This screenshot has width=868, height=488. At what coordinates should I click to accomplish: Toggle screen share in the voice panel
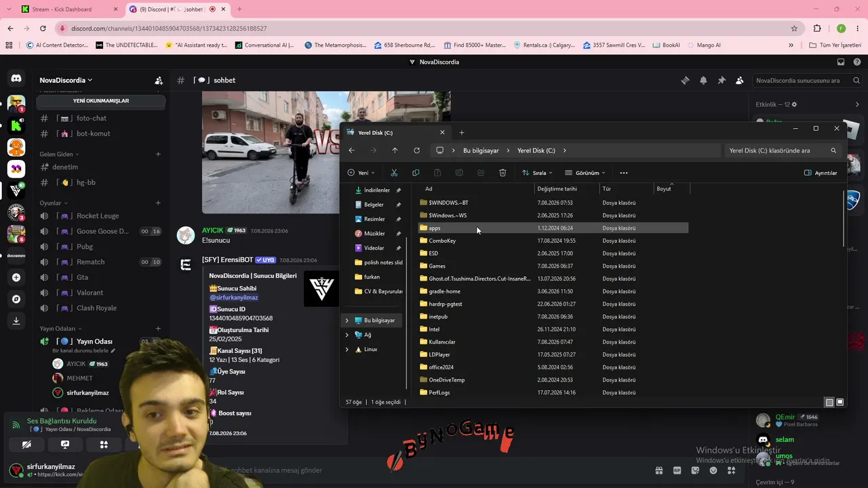pos(65,445)
